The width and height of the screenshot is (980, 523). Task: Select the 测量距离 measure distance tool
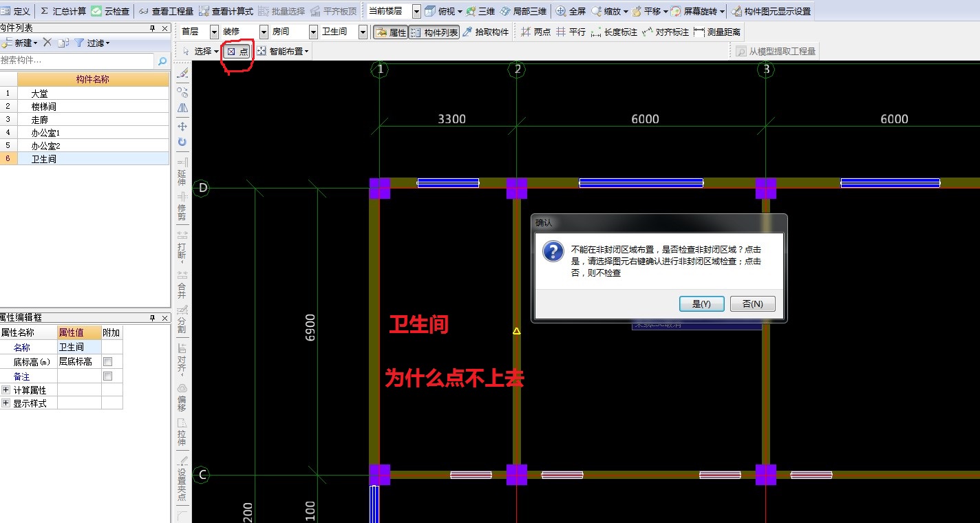point(717,32)
